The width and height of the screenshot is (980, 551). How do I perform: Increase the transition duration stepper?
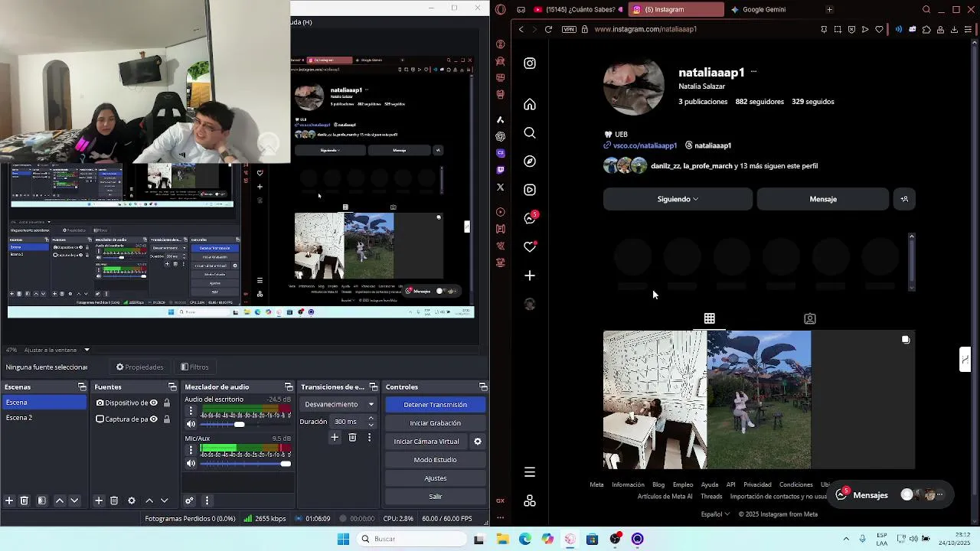pyautogui.click(x=371, y=419)
